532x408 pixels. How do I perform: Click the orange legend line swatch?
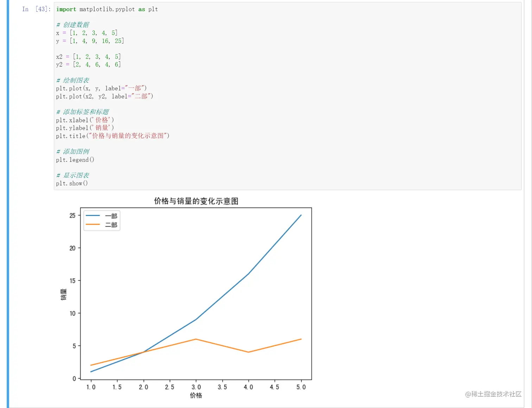coord(93,224)
